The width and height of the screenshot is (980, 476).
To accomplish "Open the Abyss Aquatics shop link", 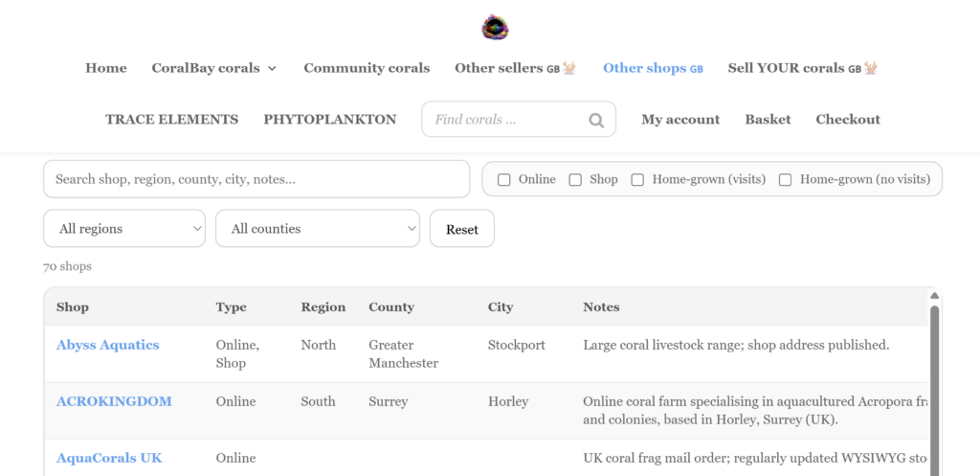I will [108, 345].
